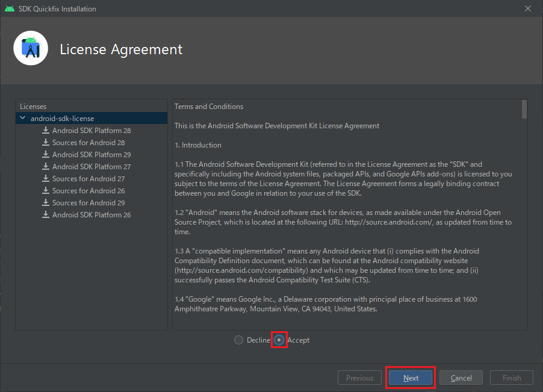Click download icon beside Android SDK Platform 28

pyautogui.click(x=45, y=130)
